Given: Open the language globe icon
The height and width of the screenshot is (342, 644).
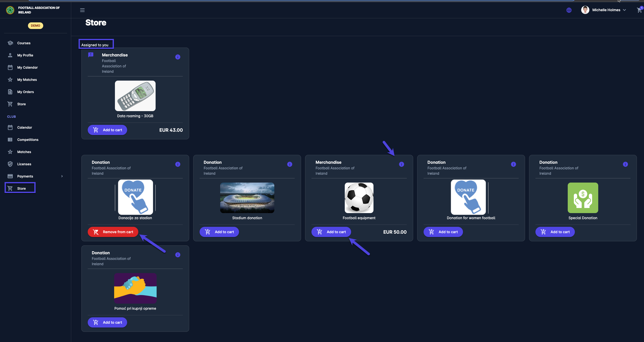Looking at the screenshot, I should point(569,10).
